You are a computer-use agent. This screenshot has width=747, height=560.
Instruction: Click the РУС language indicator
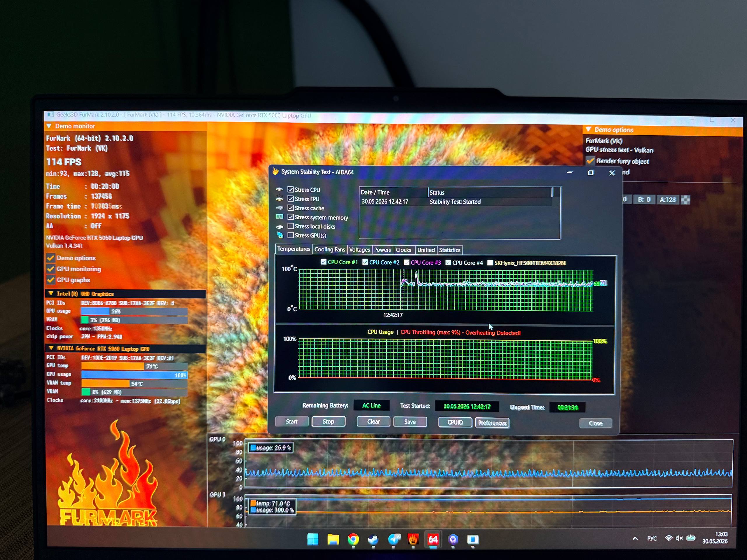pyautogui.click(x=652, y=538)
